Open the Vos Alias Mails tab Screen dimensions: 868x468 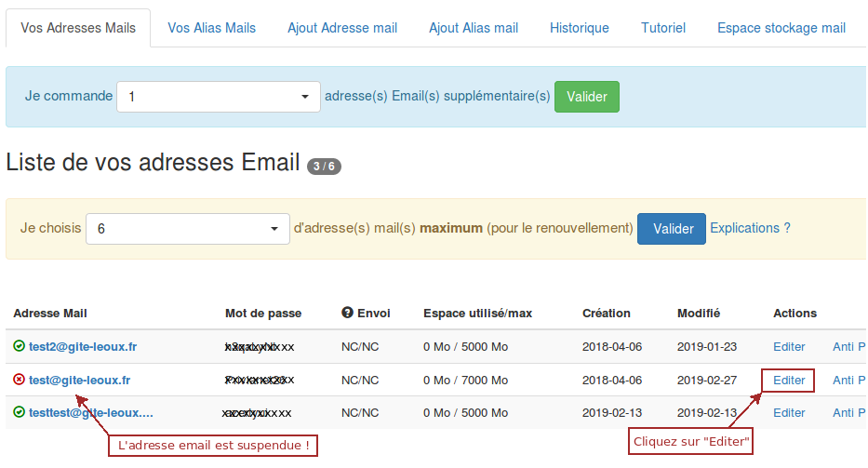(x=211, y=28)
